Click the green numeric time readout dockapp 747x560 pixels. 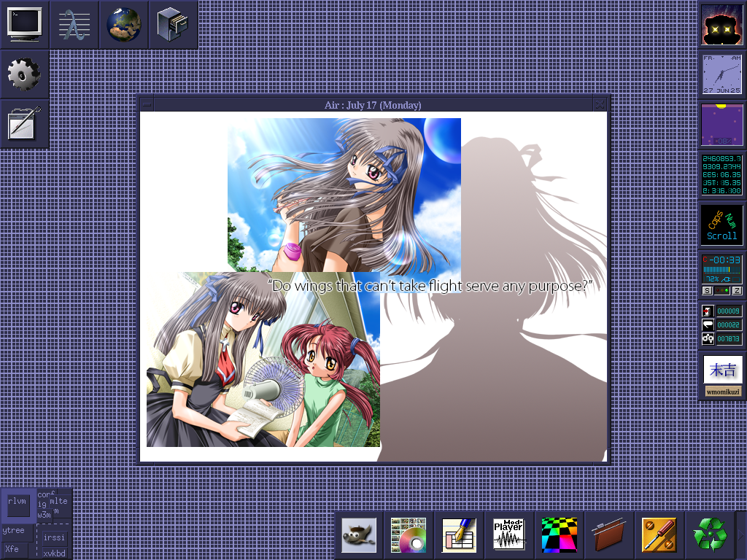click(721, 174)
